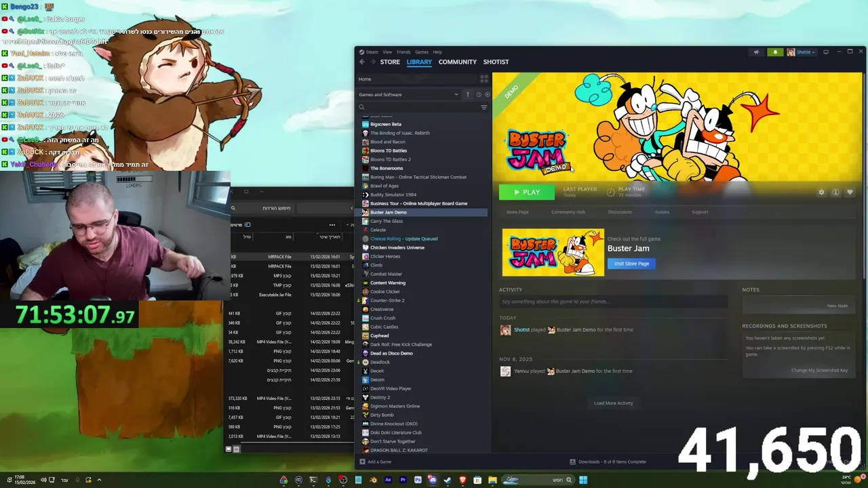This screenshot has width=868, height=488.
Task: Open the Steam announcements megaphone icon
Action: pyautogui.click(x=756, y=52)
